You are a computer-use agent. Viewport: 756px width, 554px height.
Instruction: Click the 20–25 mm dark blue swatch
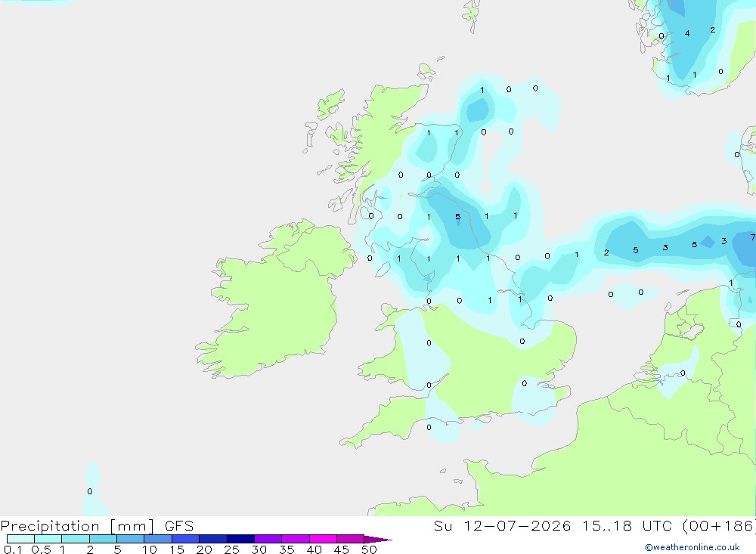point(213,539)
